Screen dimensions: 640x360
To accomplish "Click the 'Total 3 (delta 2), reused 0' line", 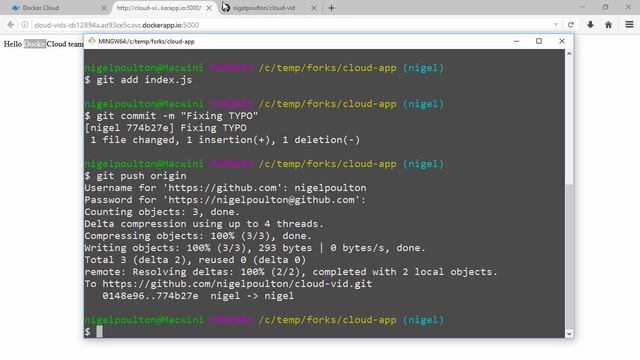I will pos(195,260).
